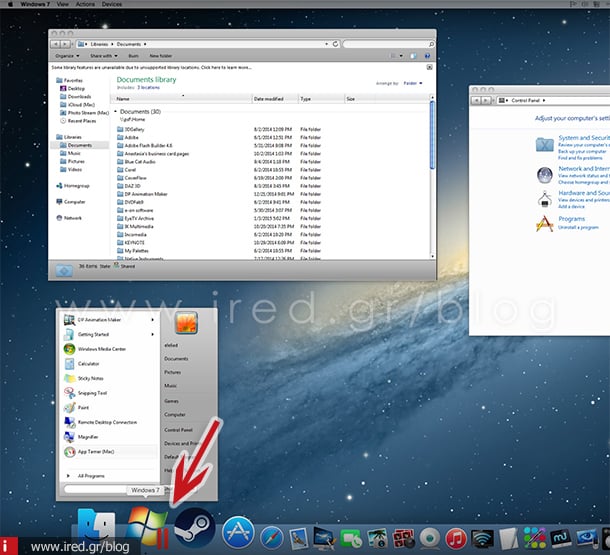The image size is (610, 555).
Task: Refresh the Documents library address bar
Action: click(x=335, y=44)
